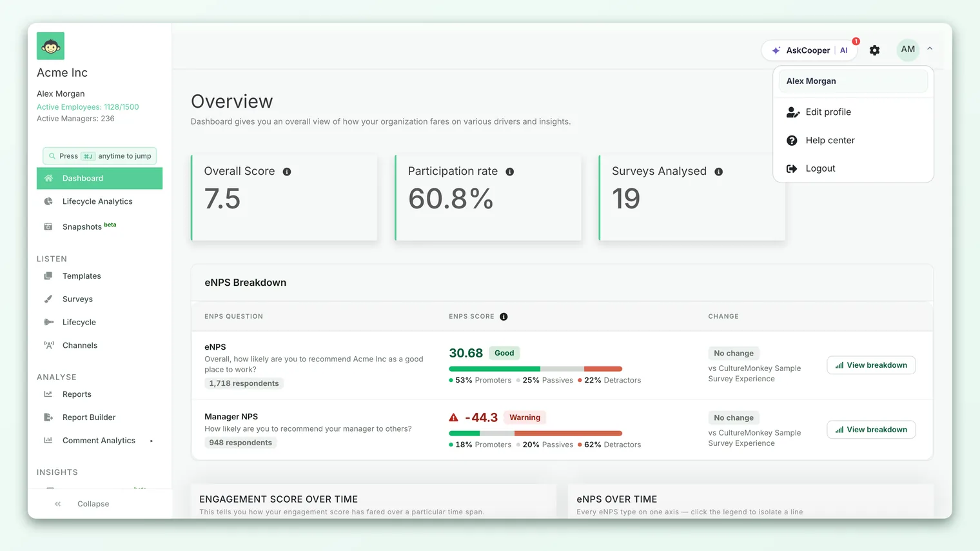This screenshot has height=551, width=980.
Task: Open Lifecycle Analytics in the sidebar
Action: coord(99,201)
